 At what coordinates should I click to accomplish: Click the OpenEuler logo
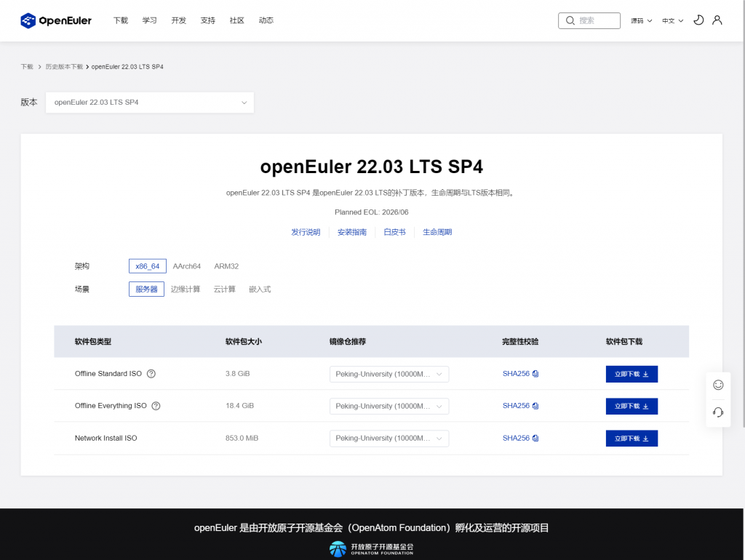point(55,20)
